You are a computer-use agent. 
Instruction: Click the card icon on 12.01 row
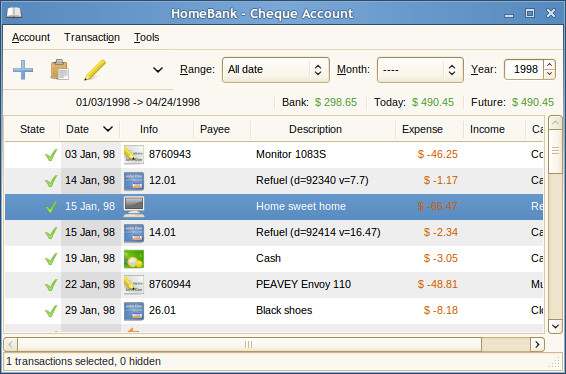pos(134,181)
